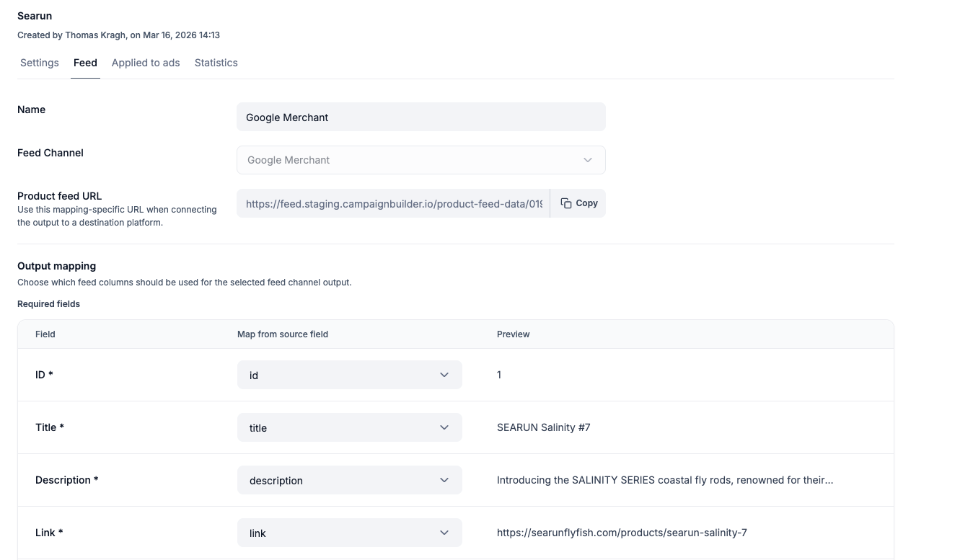Click the Output mapping heading

click(x=56, y=266)
